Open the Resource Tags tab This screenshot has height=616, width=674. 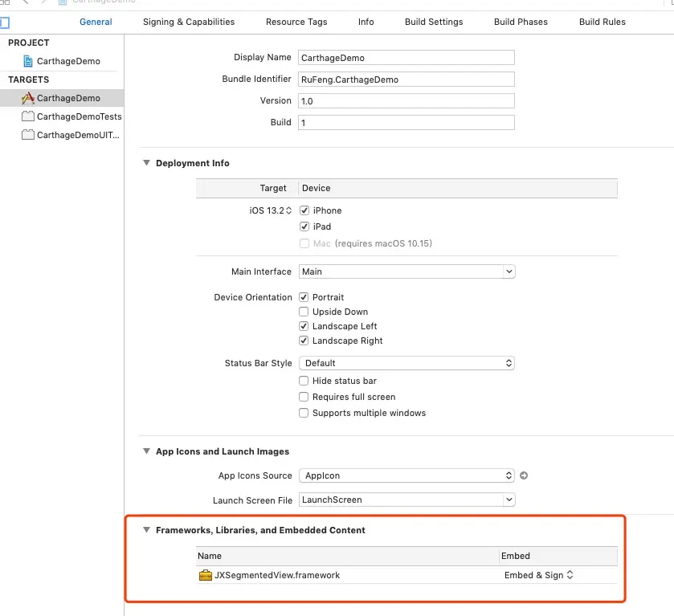(x=296, y=22)
